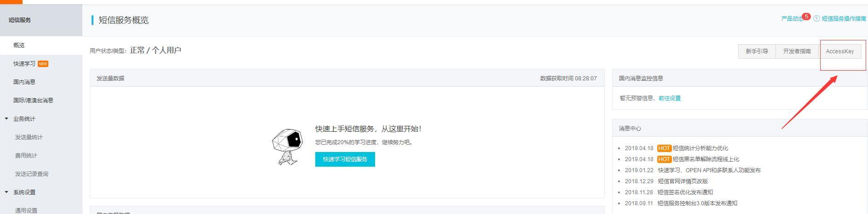Click the help question mark icon
Viewport: 868px width, 214px height.
[x=816, y=19]
